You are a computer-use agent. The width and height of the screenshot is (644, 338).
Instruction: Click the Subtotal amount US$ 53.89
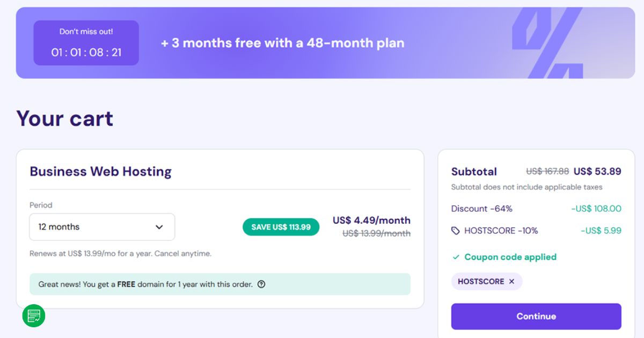tap(597, 171)
